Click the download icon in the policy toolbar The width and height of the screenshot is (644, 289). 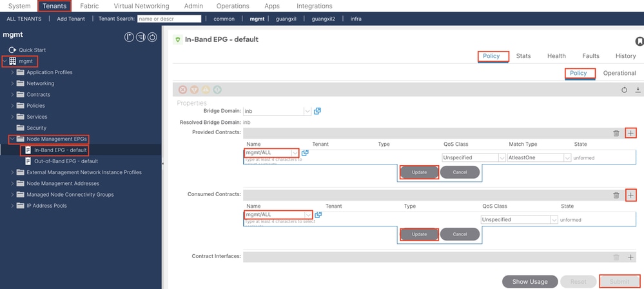pyautogui.click(x=638, y=90)
